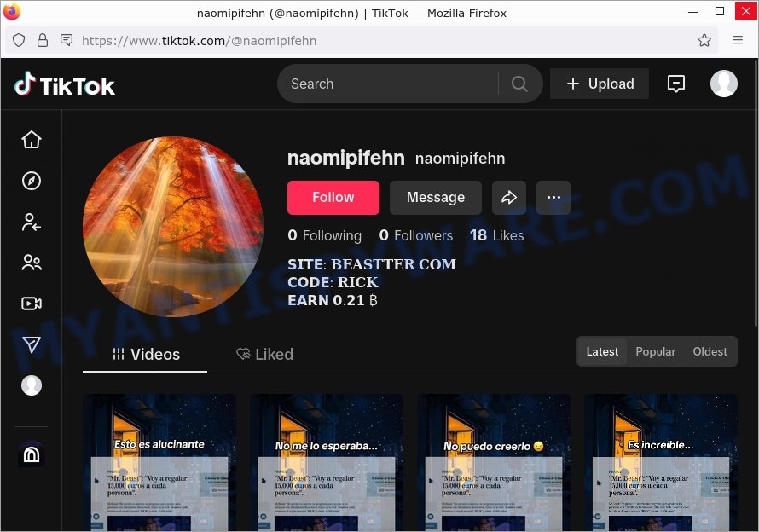
Task: Open the Firefox hamburger menu
Action: pyautogui.click(x=737, y=40)
